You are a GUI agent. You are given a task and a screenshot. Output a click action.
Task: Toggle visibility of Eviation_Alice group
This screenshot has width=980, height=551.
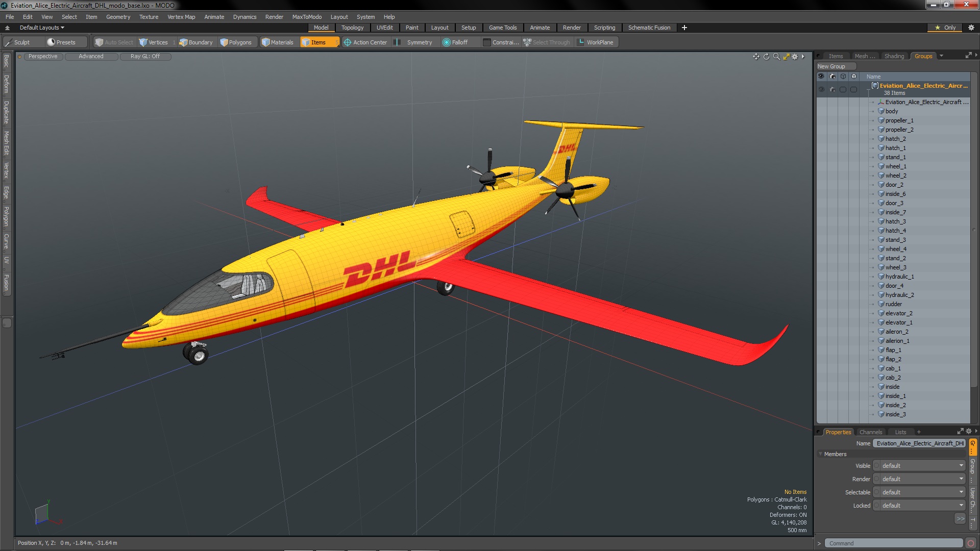[x=821, y=89]
